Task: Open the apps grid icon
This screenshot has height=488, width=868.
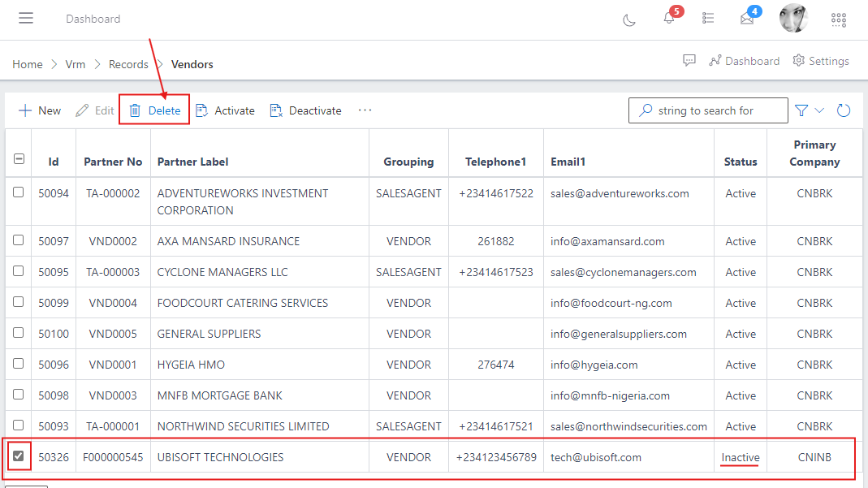Action: [839, 19]
